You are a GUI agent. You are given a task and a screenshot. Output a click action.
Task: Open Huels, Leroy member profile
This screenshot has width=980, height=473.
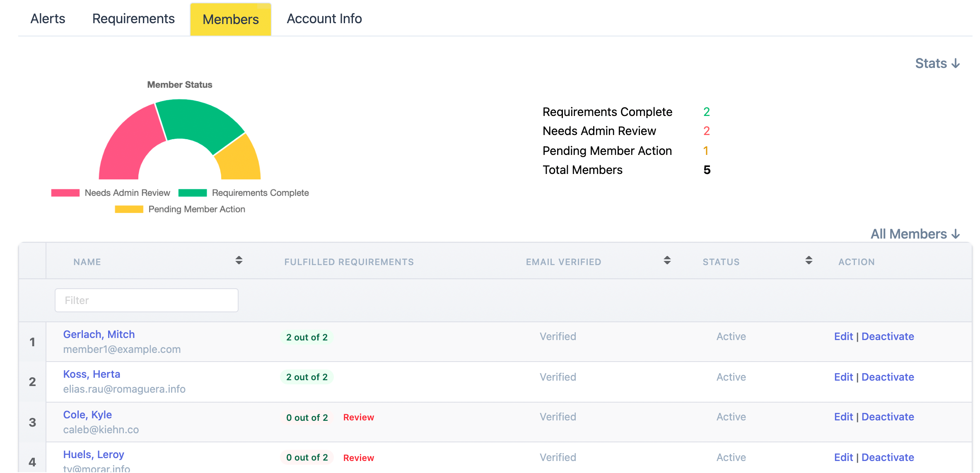tap(94, 454)
